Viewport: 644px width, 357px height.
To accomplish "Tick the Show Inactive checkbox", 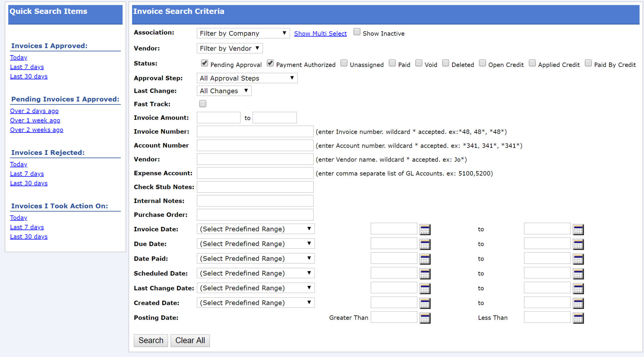I will (357, 32).
